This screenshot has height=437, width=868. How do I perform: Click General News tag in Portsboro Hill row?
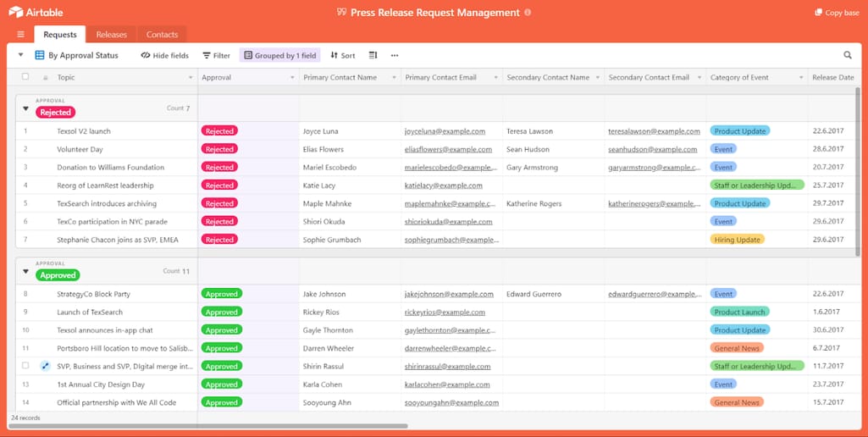click(737, 348)
